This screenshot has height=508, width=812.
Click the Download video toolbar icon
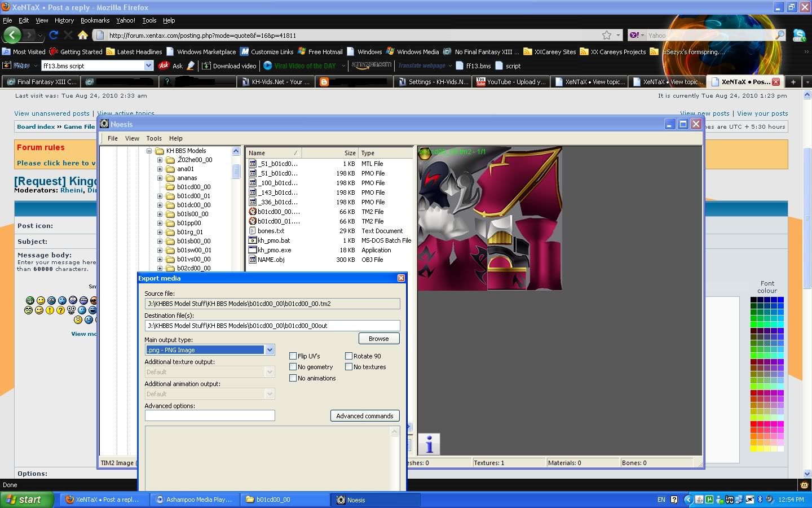point(207,65)
